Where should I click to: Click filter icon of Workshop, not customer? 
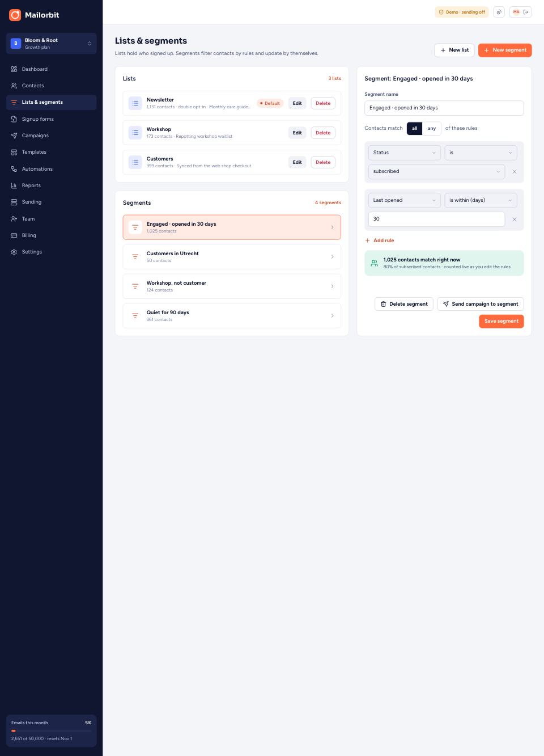click(135, 286)
